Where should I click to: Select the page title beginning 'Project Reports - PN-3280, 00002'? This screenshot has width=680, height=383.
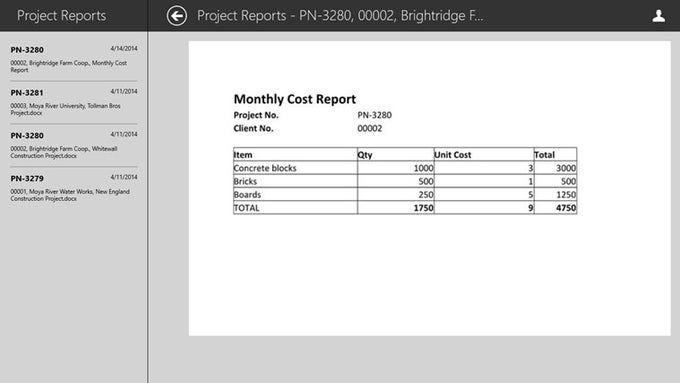[340, 16]
